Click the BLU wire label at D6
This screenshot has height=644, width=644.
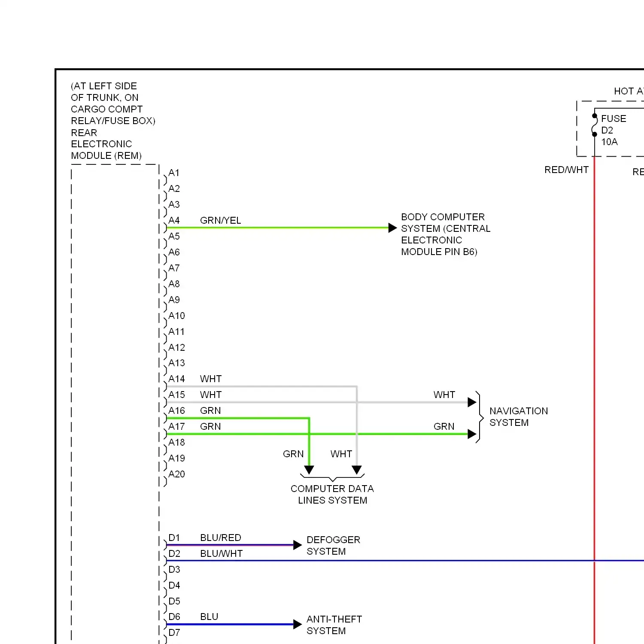coord(209,617)
